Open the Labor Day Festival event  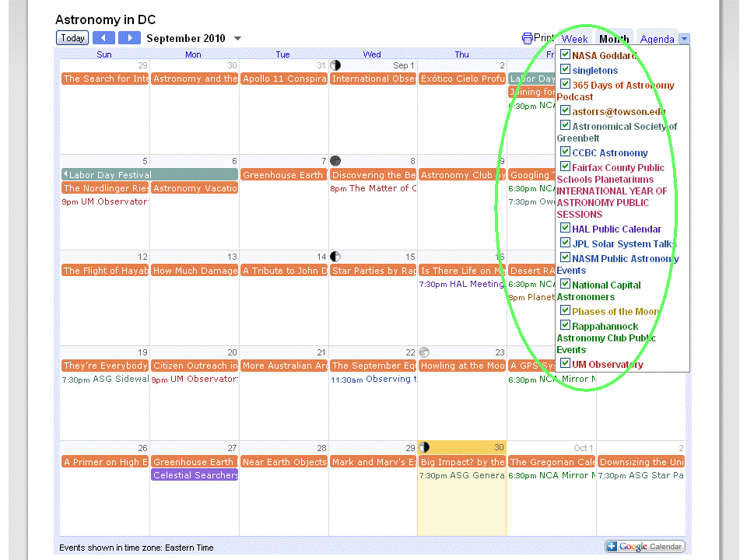tap(149, 175)
